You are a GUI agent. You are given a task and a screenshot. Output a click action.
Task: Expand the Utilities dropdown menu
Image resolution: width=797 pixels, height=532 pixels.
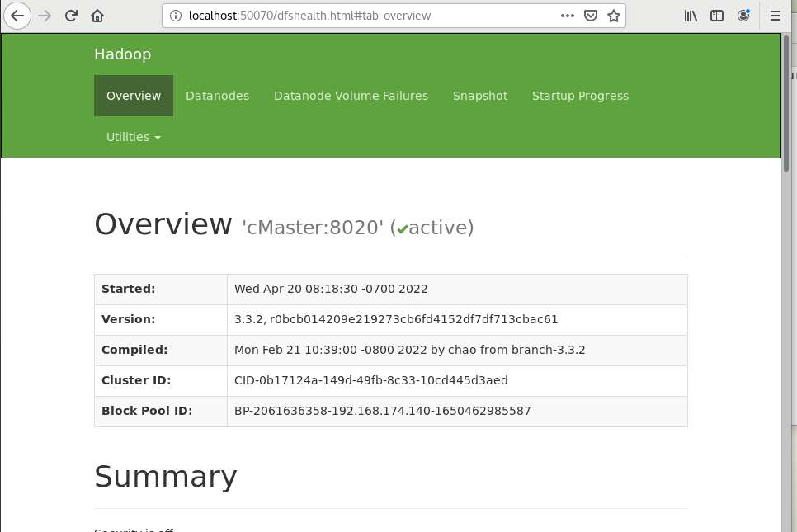[134, 137]
